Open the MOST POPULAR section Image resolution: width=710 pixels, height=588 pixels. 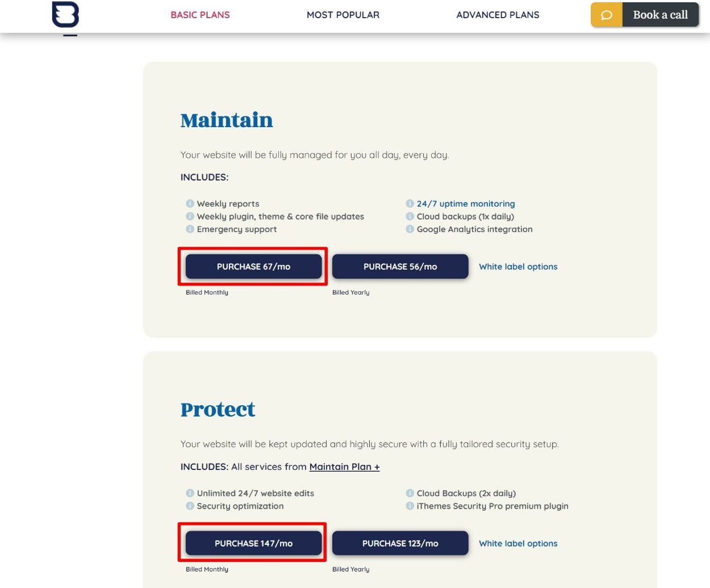pos(343,15)
